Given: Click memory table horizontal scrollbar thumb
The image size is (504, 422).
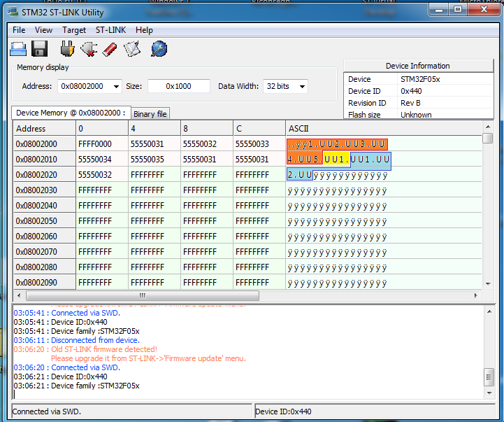Looking at the screenshot, I should [x=143, y=295].
